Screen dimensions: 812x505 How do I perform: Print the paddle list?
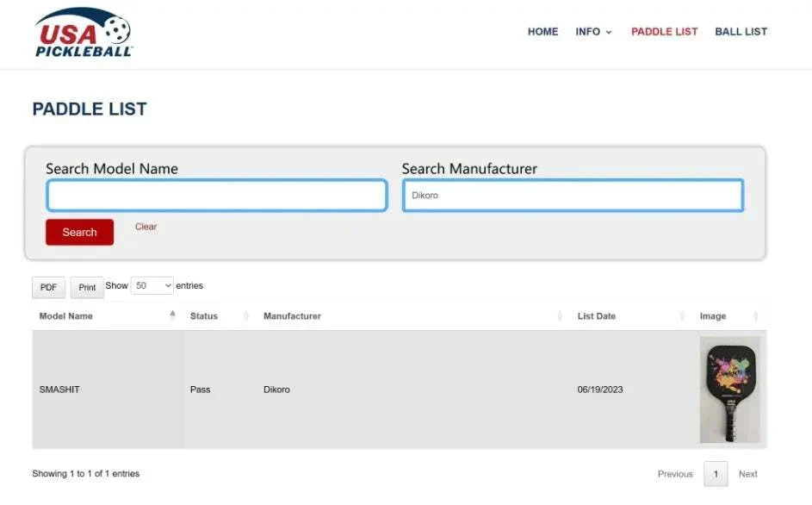[87, 287]
